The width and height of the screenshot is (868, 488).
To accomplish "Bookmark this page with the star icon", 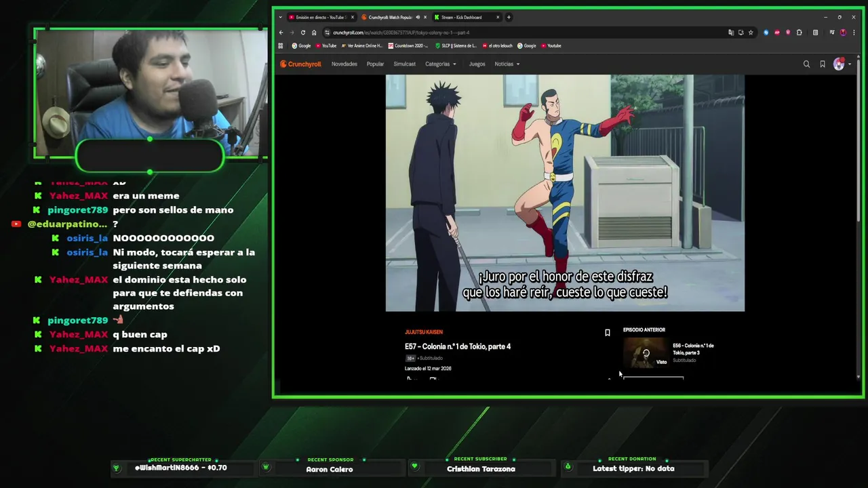I will [x=751, y=33].
